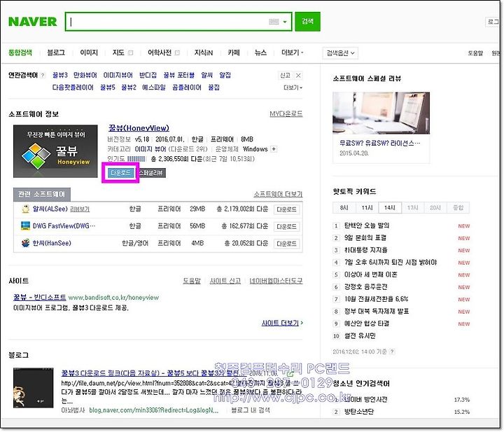Screen dimensions: 504x432
Task: Switch to the 이미지 tab
Action: [x=89, y=53]
